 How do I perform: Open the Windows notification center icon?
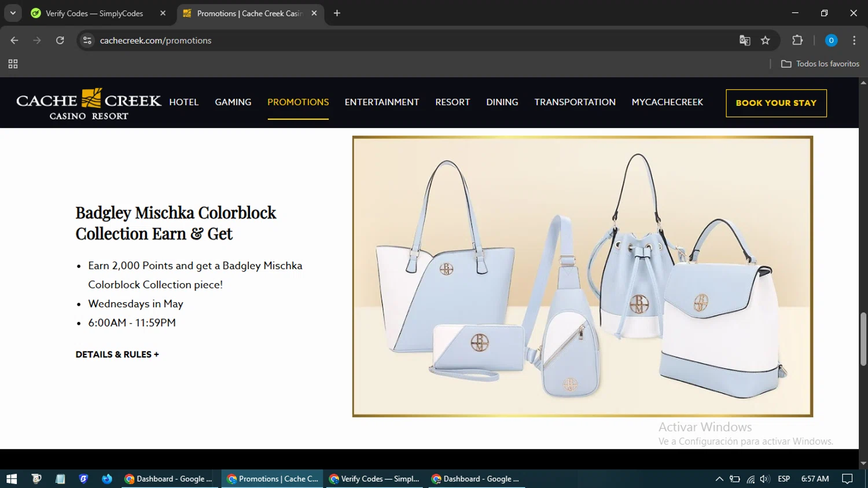click(x=847, y=479)
